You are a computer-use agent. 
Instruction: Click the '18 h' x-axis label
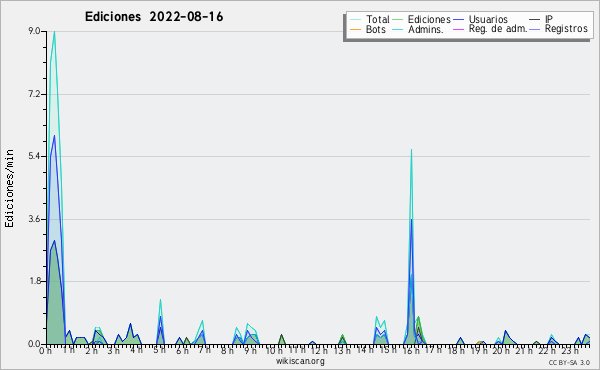point(456,350)
